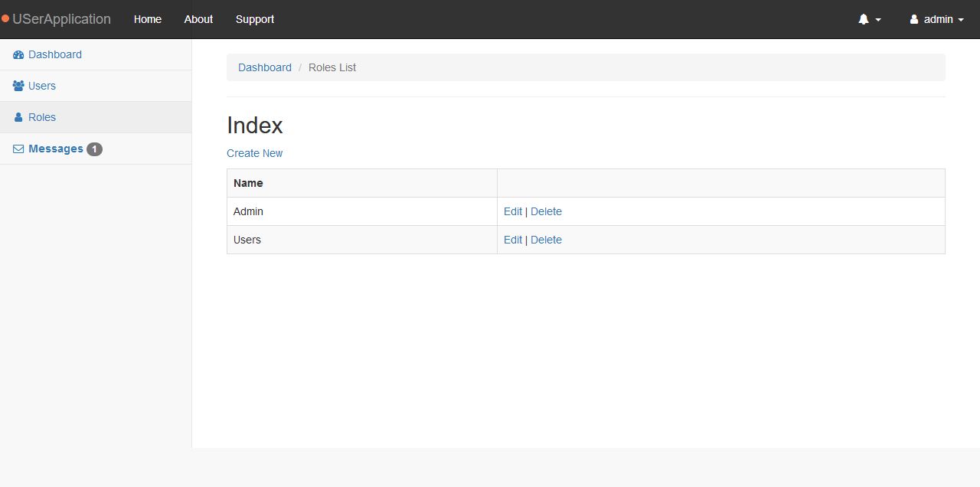Screen dimensions: 980x487
Task: Delete the Admin role
Action: point(546,211)
